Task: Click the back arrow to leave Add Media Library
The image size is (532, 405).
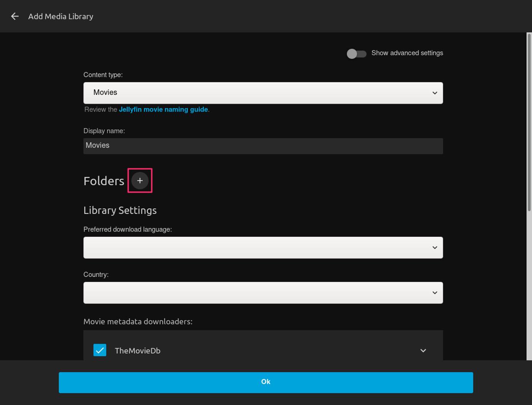Action: (14, 16)
